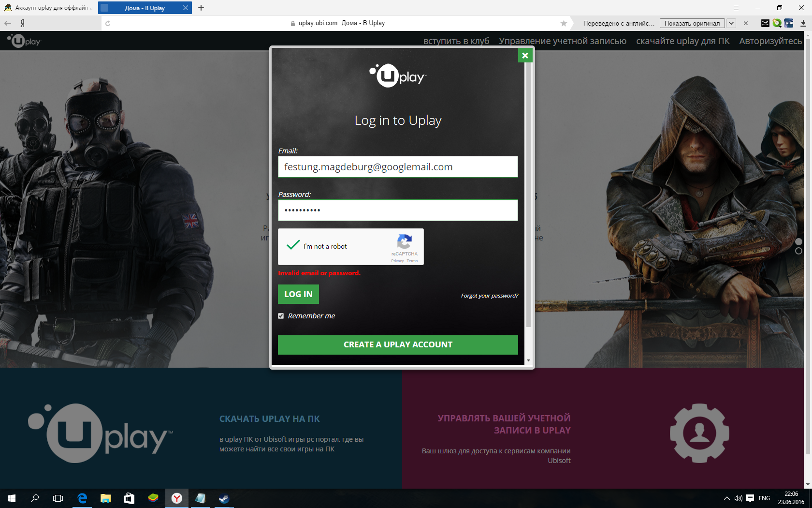
Task: Open Task View on the taskbar
Action: [58, 498]
